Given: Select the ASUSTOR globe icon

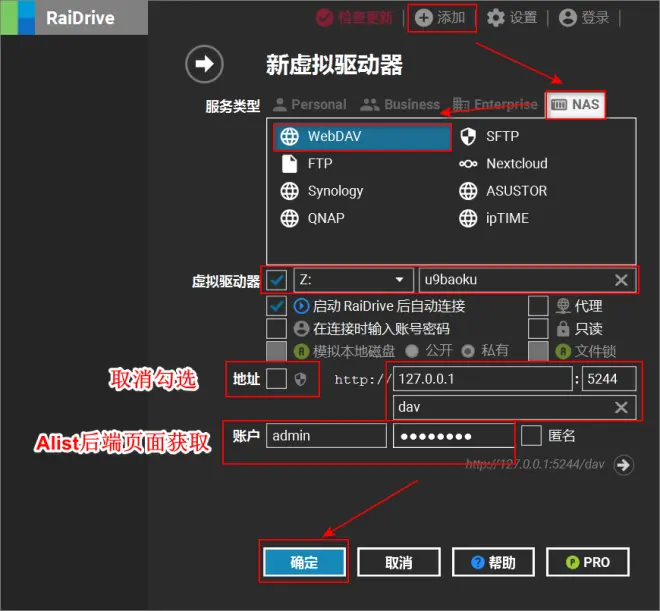Looking at the screenshot, I should [468, 191].
